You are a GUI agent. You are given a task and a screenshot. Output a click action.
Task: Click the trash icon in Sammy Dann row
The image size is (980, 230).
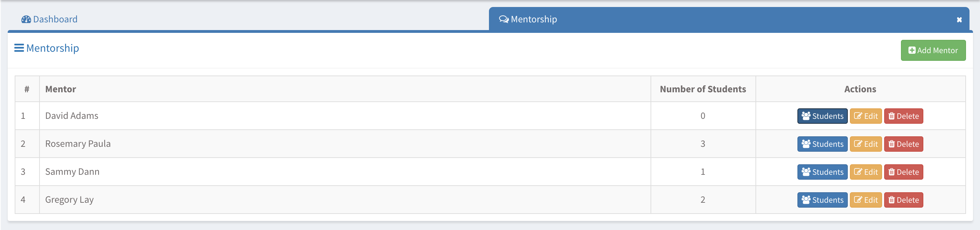point(892,172)
